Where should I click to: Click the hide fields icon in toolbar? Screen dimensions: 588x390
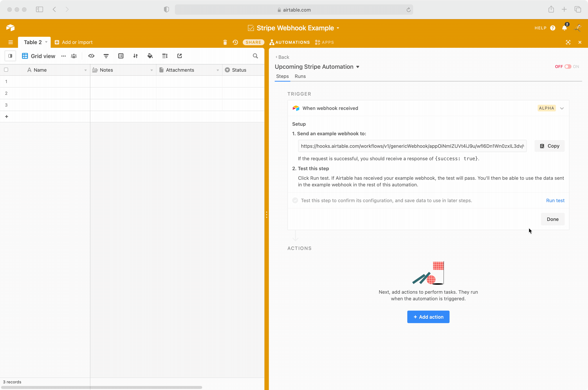point(91,56)
